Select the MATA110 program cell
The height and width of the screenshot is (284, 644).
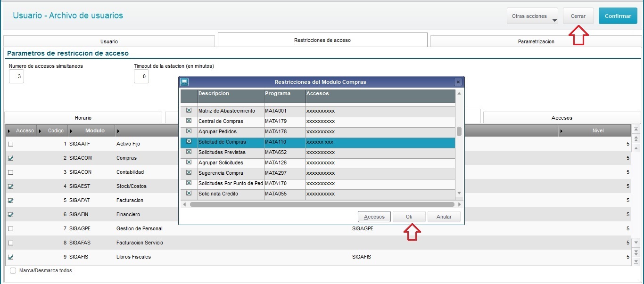285,142
